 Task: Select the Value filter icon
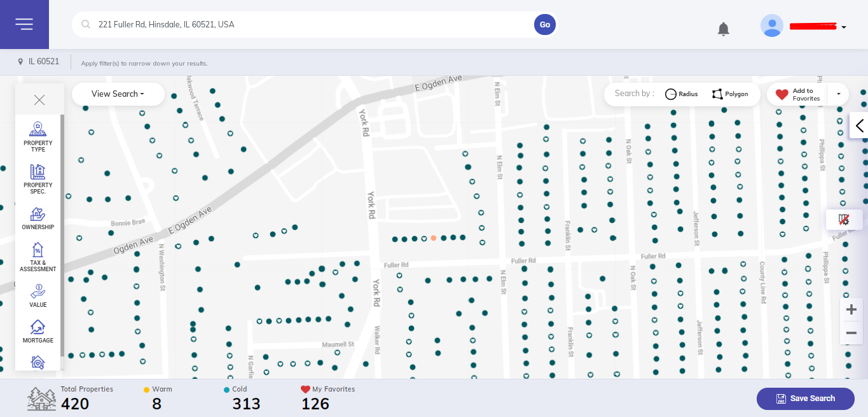pyautogui.click(x=38, y=295)
